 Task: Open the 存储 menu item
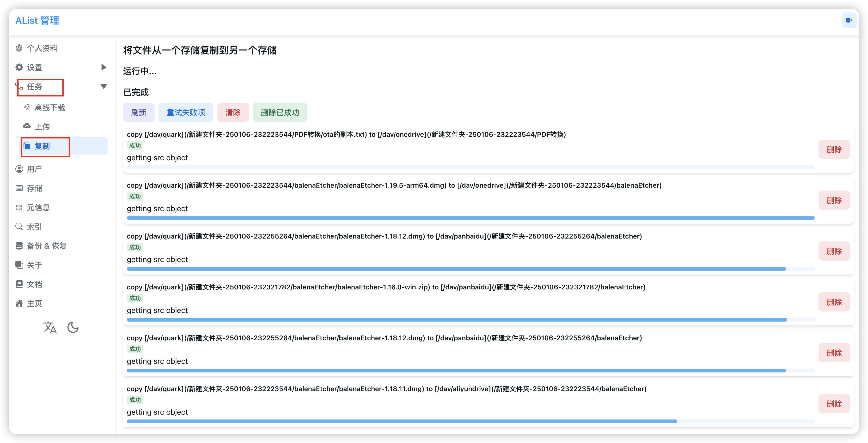[x=34, y=188]
